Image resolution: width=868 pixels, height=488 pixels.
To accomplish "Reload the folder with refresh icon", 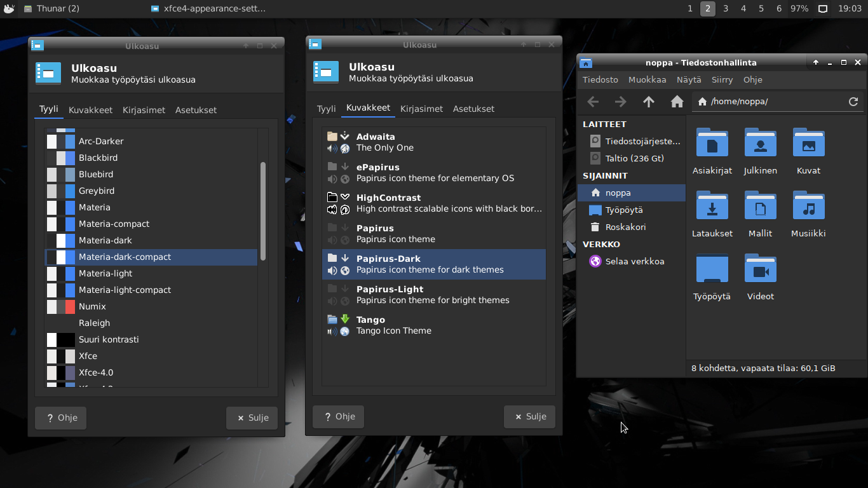I will coord(853,102).
